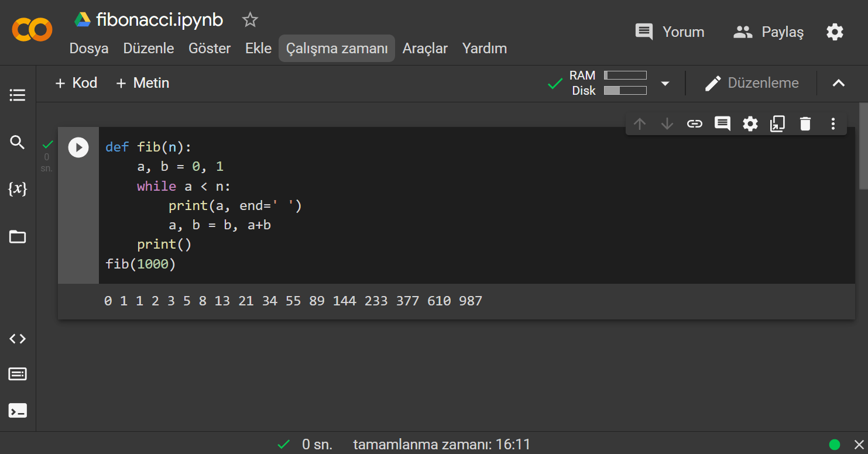Open the Files folder panel

18,237
